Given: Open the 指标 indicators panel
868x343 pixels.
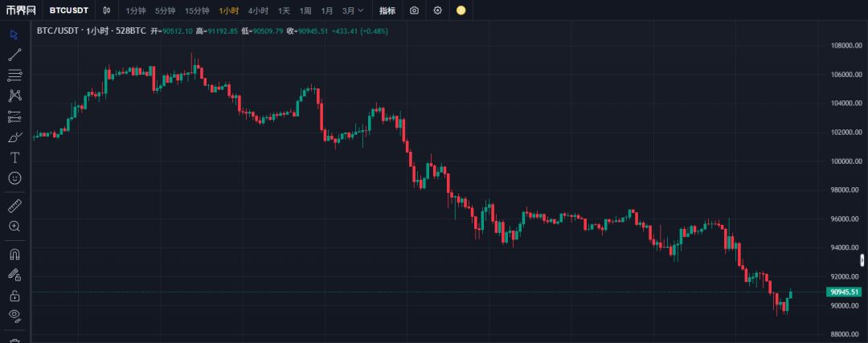Looking at the screenshot, I should pos(387,10).
